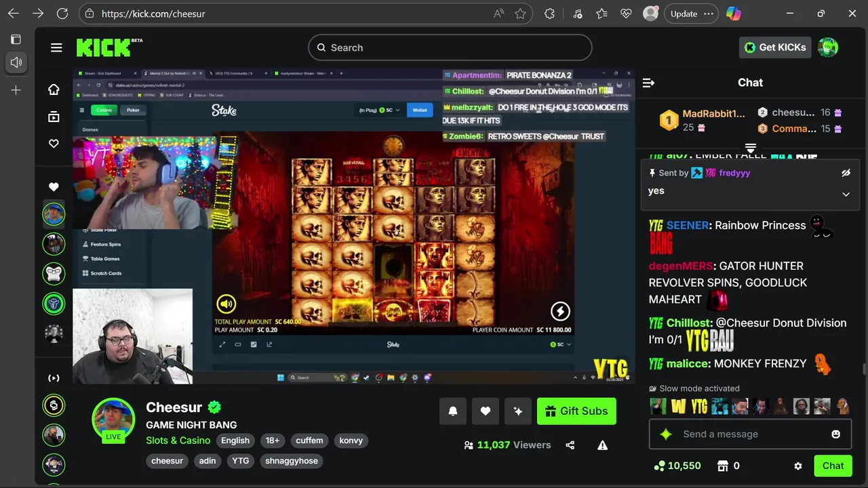Open browser favorites list
The image size is (868, 488).
click(x=601, y=14)
